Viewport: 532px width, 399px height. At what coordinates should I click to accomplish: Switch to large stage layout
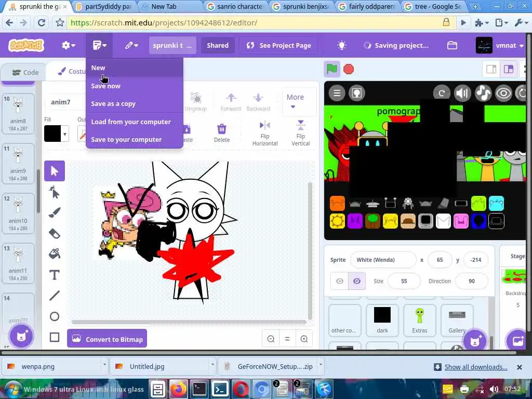[x=508, y=69]
